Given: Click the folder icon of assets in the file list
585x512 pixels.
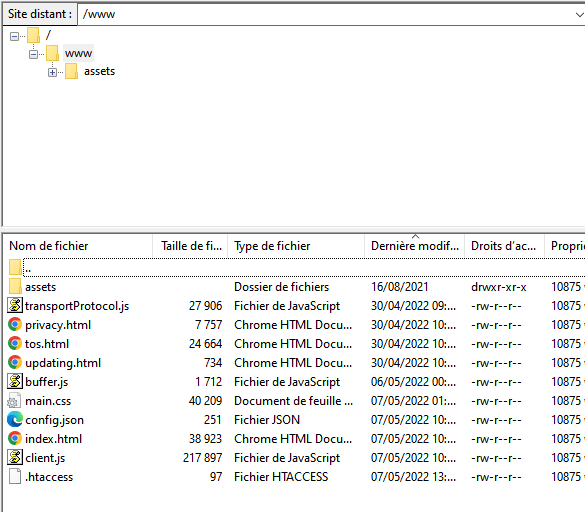Looking at the screenshot, I should click(15, 287).
